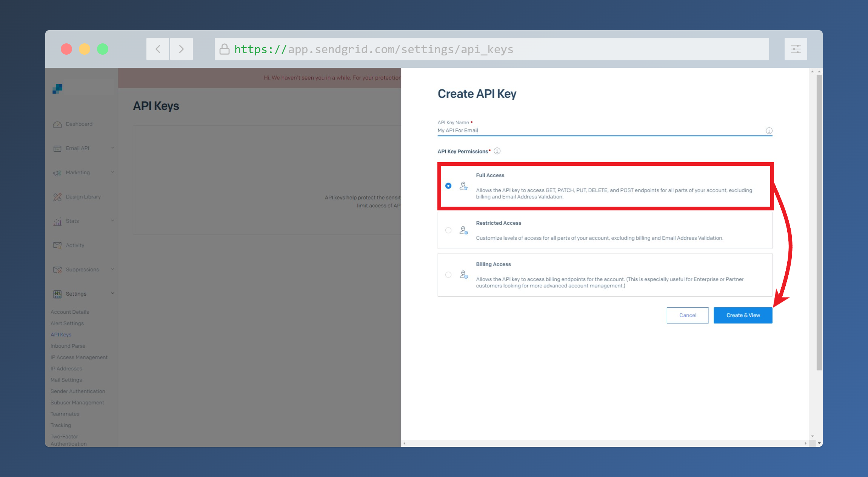This screenshot has width=868, height=477.
Task: Click the Design Library icon
Action: pyautogui.click(x=57, y=197)
